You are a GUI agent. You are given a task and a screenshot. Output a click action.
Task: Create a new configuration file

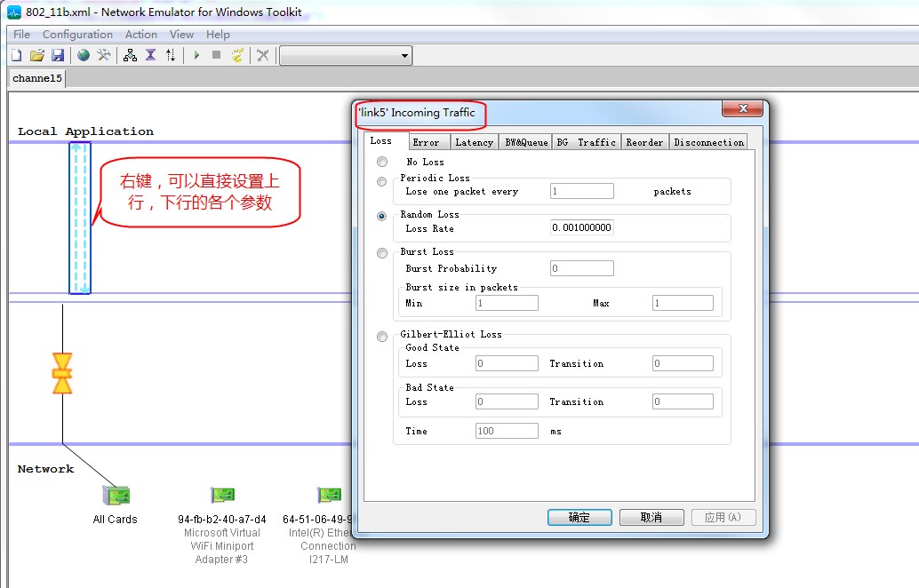pos(15,54)
